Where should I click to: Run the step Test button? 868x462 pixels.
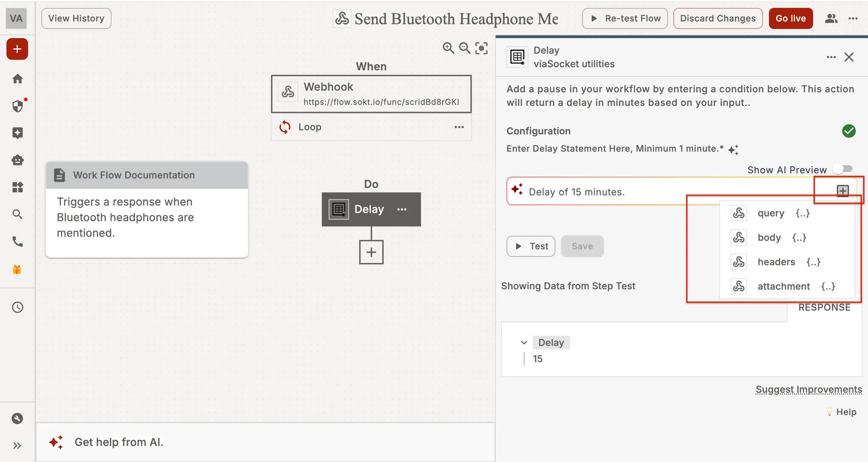[531, 246]
